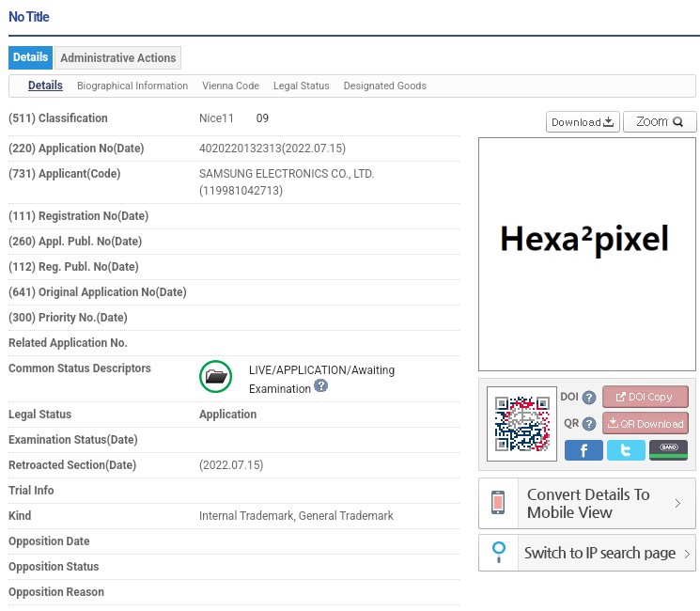Viewport: 700px width, 611px height.
Task: Click help icon beside Awaiting Examination status
Action: click(321, 386)
